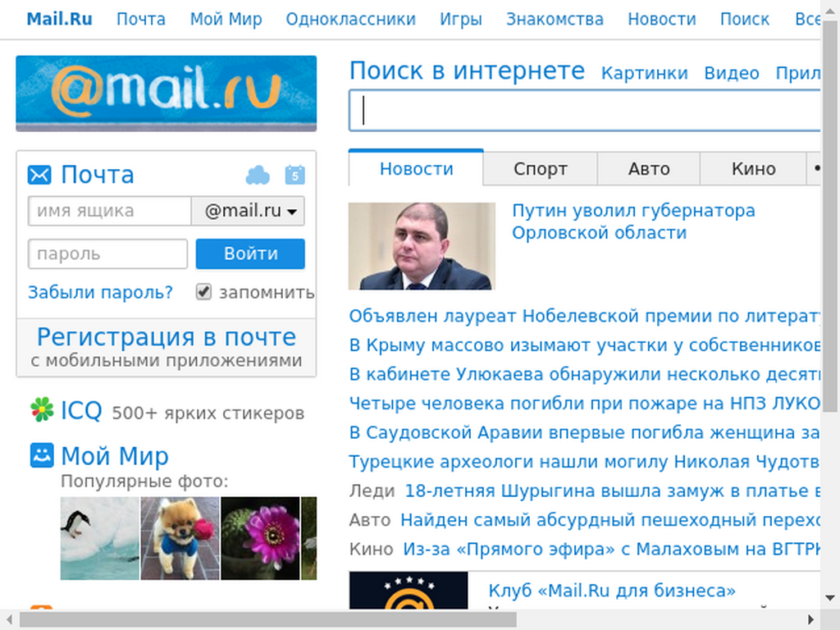Open the penguin popular photo
This screenshot has width=840, height=630.
[99, 538]
